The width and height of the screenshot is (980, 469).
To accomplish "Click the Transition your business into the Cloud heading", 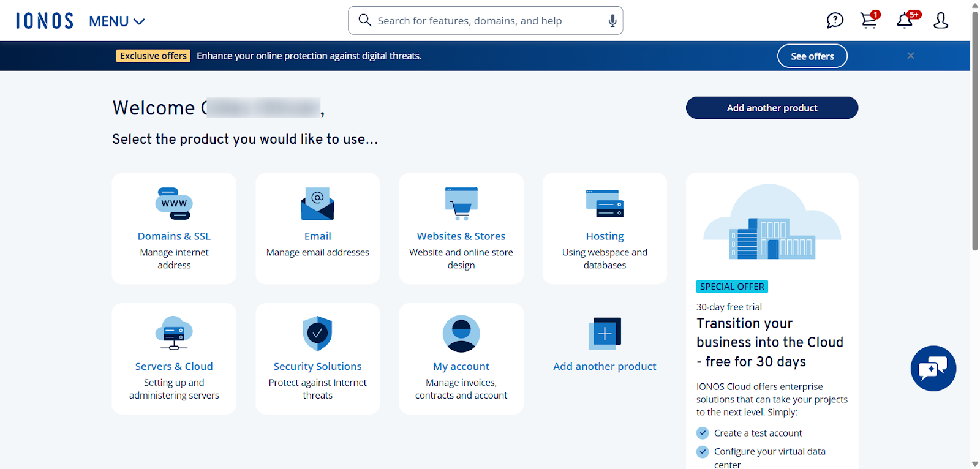I will (770, 342).
